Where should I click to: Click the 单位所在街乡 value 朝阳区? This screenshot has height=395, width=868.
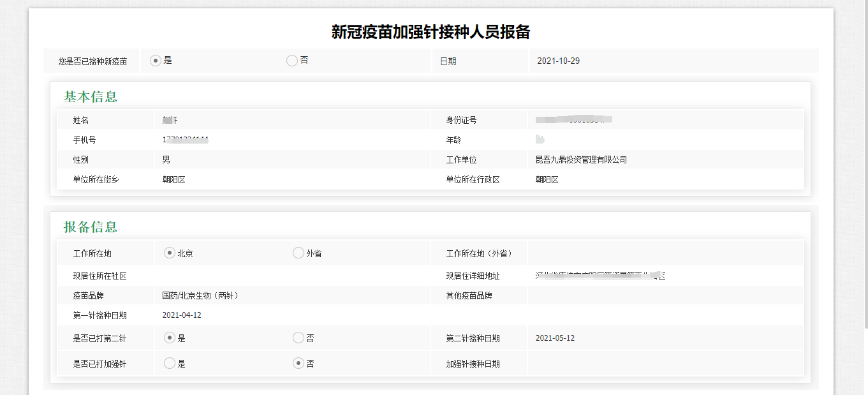point(173,179)
